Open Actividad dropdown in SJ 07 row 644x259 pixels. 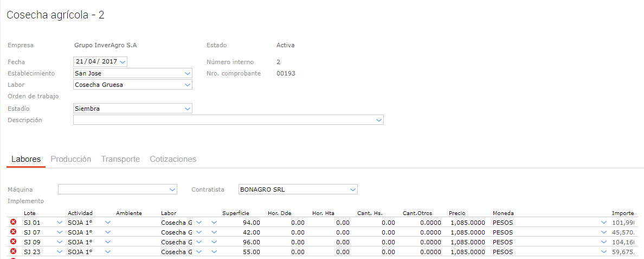click(107, 232)
